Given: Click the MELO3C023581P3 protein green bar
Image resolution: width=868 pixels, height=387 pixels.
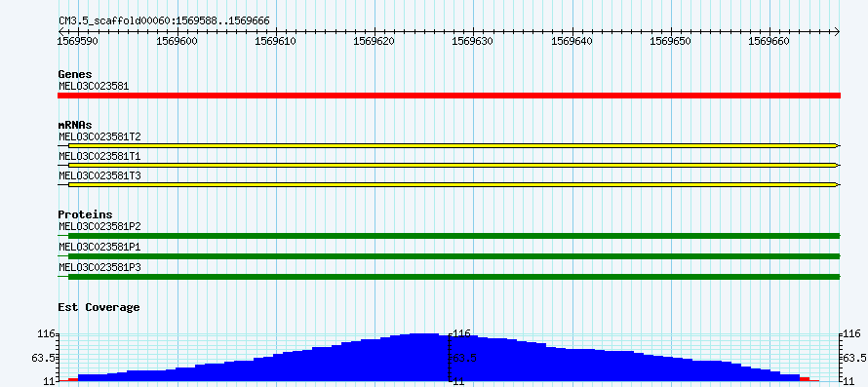Looking at the screenshot, I should click(x=454, y=276).
